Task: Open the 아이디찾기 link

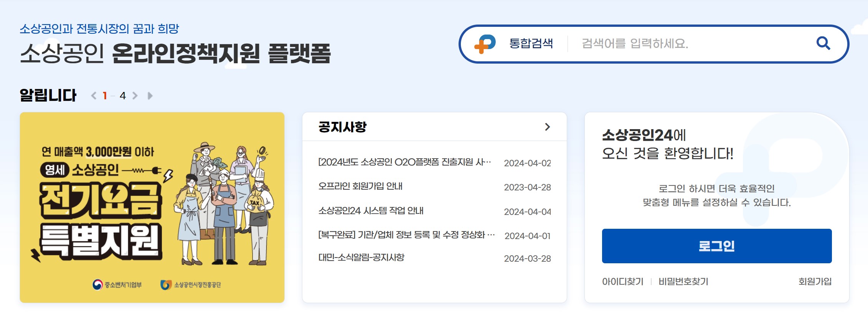Action: pyautogui.click(x=622, y=282)
